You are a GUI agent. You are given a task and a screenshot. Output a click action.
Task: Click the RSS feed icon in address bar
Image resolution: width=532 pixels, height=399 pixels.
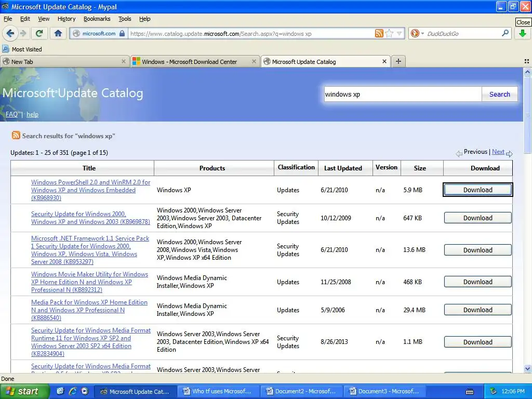[x=379, y=33]
